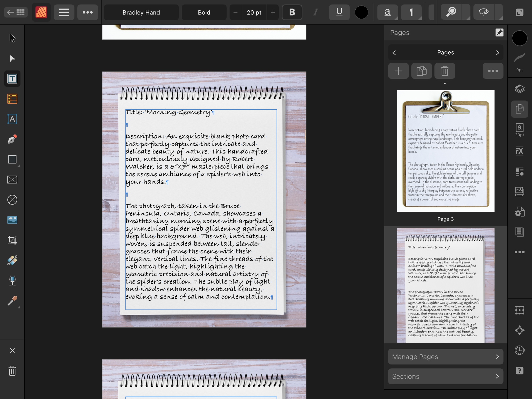Expand the Manage Pages section
532x399 pixels.
pos(446,356)
